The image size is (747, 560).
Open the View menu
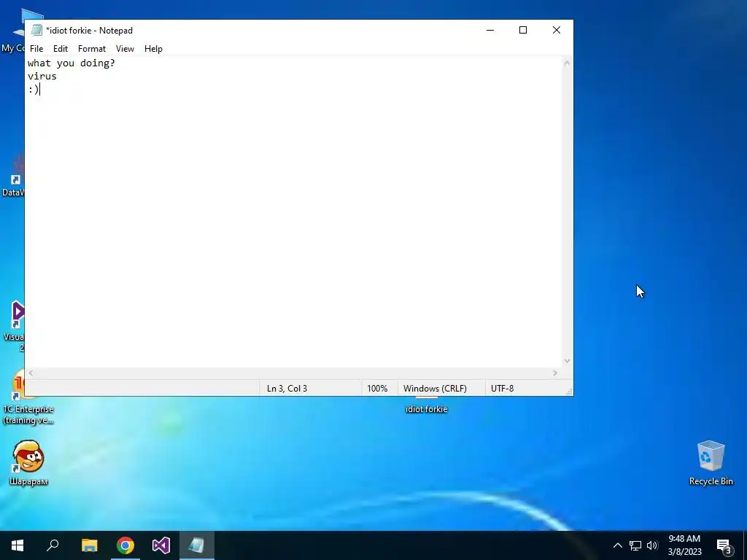[125, 49]
